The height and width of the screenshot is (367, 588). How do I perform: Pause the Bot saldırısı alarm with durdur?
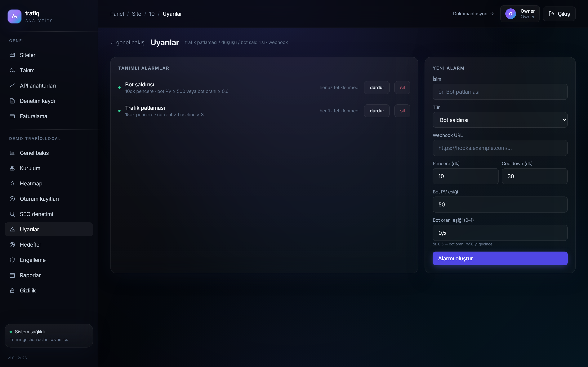[377, 87]
